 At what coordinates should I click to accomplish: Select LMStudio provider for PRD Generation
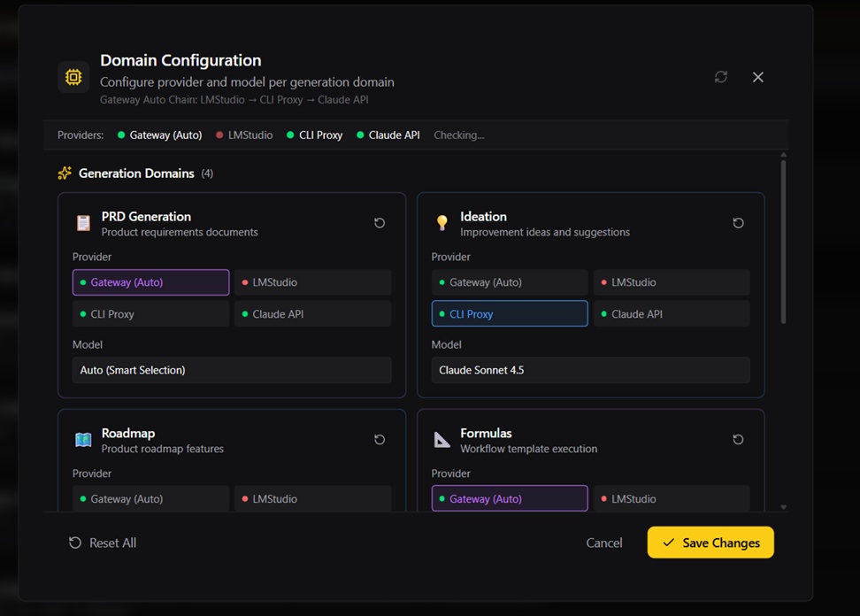tap(312, 282)
